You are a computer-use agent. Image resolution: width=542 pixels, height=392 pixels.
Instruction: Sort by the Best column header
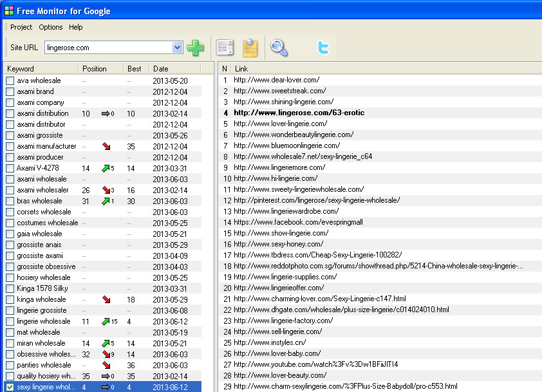[136, 69]
